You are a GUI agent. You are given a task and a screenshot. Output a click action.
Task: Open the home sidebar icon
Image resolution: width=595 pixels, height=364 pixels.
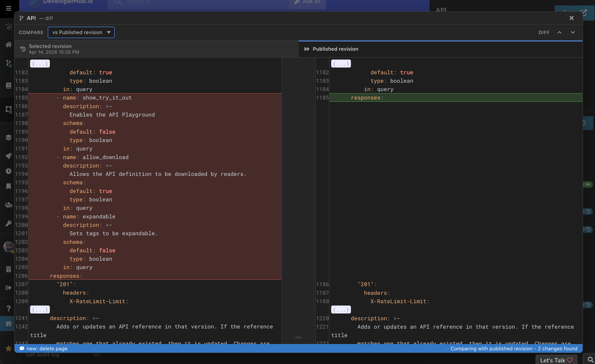pyautogui.click(x=9, y=44)
